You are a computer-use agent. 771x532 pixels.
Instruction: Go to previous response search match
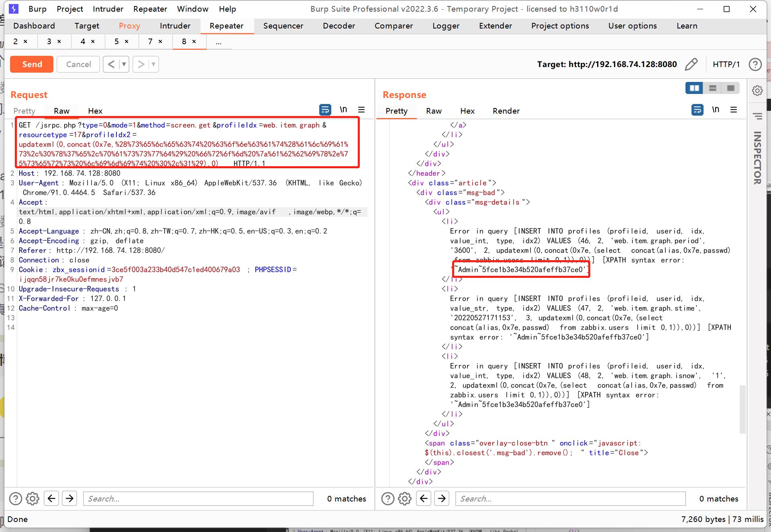(x=424, y=499)
